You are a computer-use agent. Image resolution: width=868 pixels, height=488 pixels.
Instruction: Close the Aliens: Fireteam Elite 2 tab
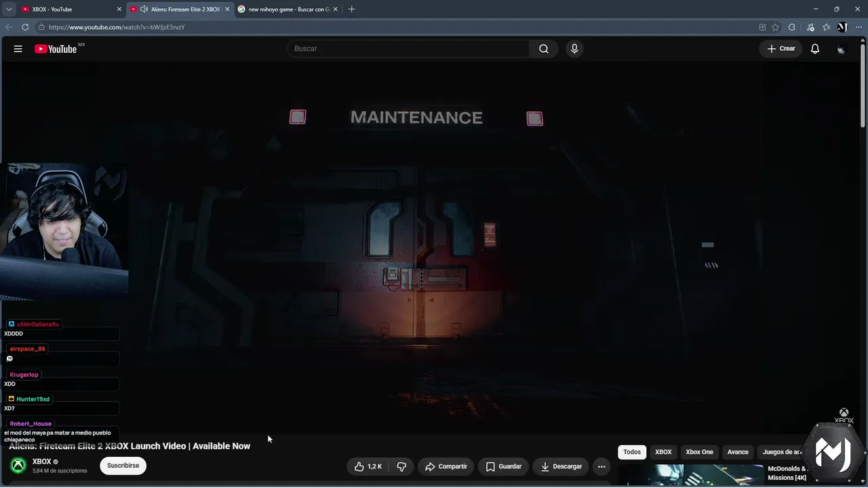tap(227, 9)
